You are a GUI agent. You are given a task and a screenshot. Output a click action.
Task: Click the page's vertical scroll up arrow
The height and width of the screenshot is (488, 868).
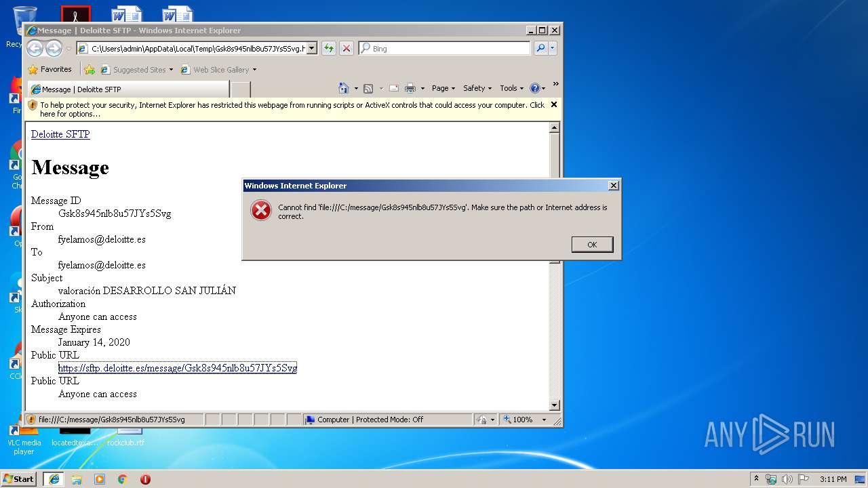pyautogui.click(x=554, y=128)
